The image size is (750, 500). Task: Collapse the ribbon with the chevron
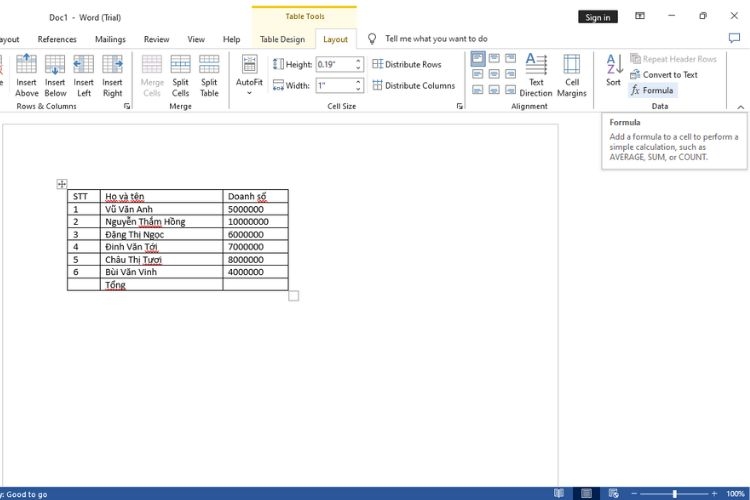[740, 107]
